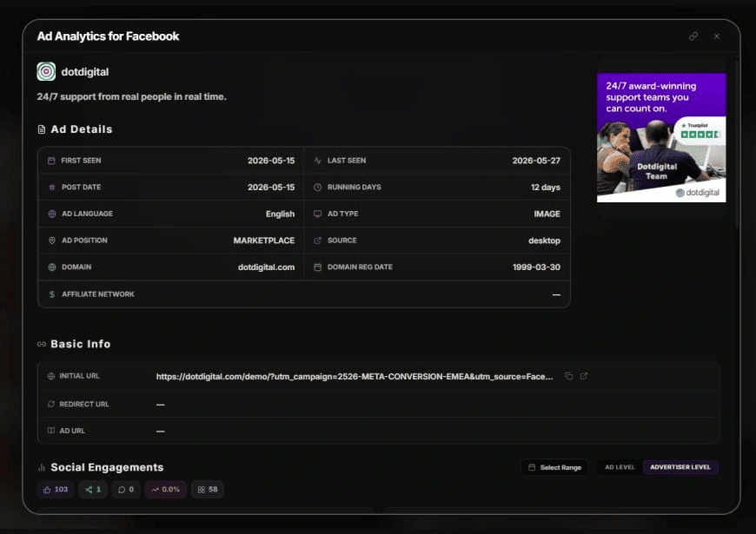This screenshot has height=534, width=756.
Task: Open the dotdigital ad creative thumbnail
Action: (661, 138)
